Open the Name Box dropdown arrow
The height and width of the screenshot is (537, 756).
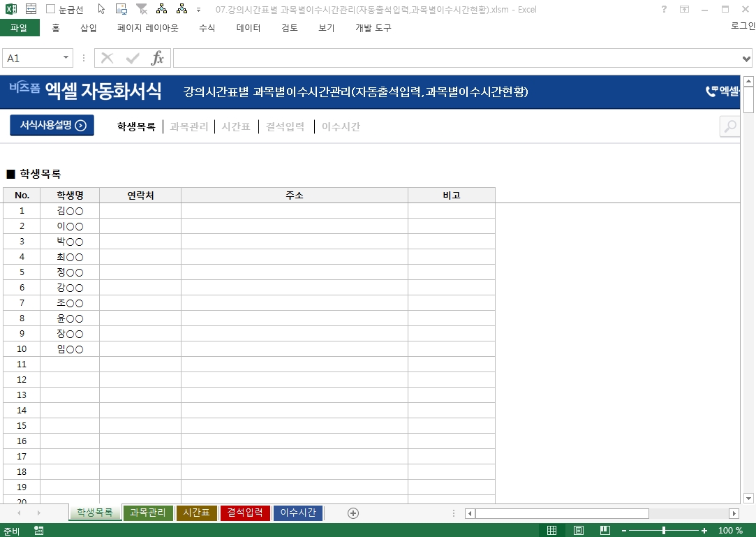click(66, 58)
